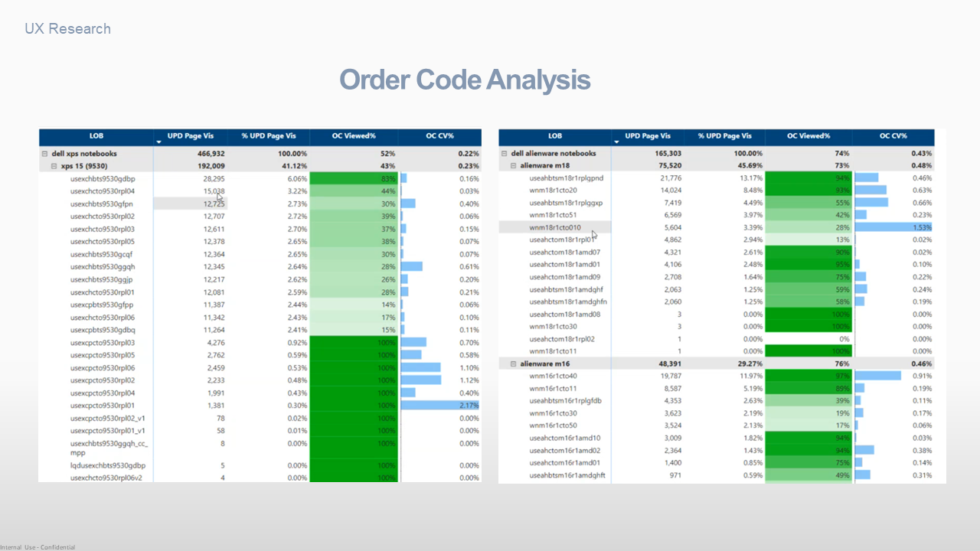
Task: Click the sort arrow in XPS table header
Action: (x=158, y=142)
